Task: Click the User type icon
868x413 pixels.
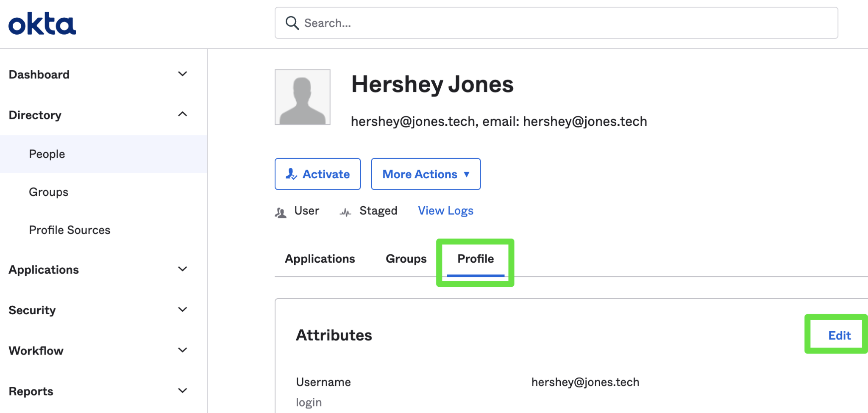Action: click(x=281, y=212)
